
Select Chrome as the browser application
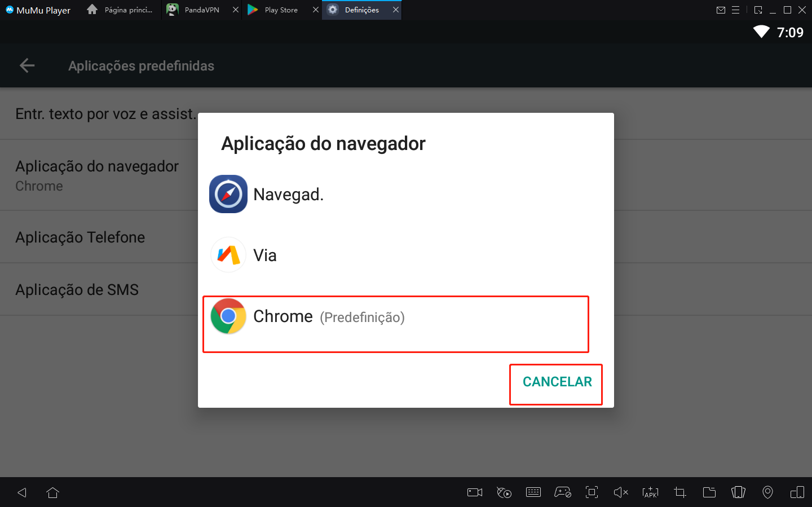tap(395, 316)
